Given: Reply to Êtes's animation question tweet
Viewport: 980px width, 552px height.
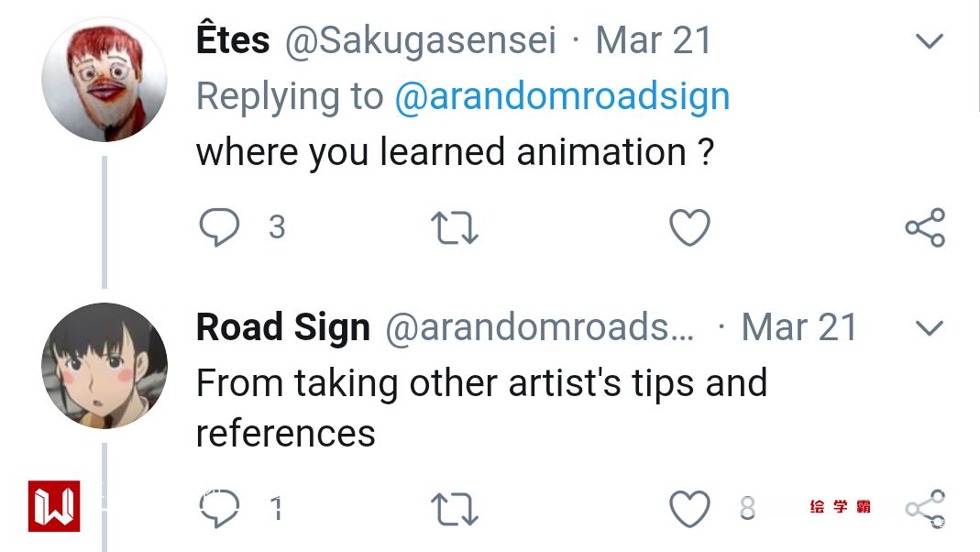Looking at the screenshot, I should [x=218, y=227].
